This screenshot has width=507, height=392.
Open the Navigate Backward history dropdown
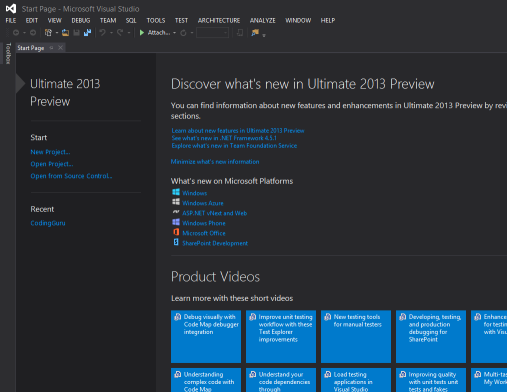click(x=24, y=33)
